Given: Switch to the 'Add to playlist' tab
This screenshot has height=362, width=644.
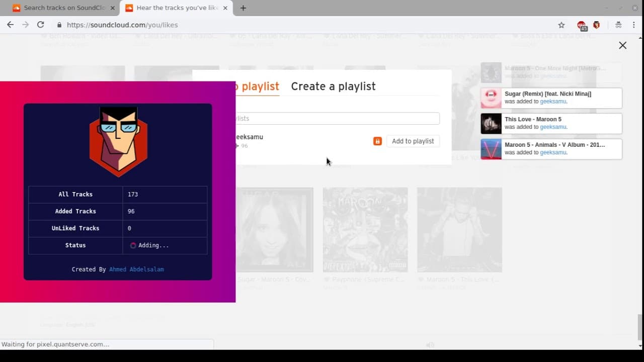Looking at the screenshot, I should click(x=257, y=86).
